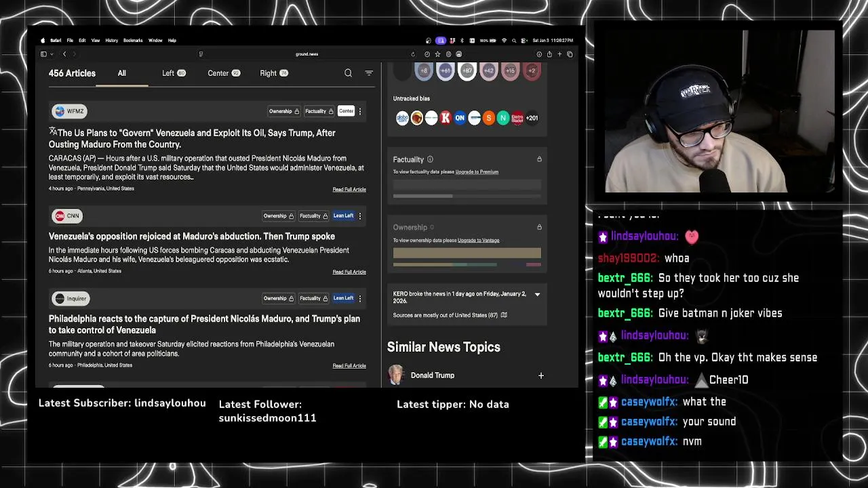Viewport: 868px width, 488px height.
Task: Open the article search magnifier icon
Action: tap(348, 73)
